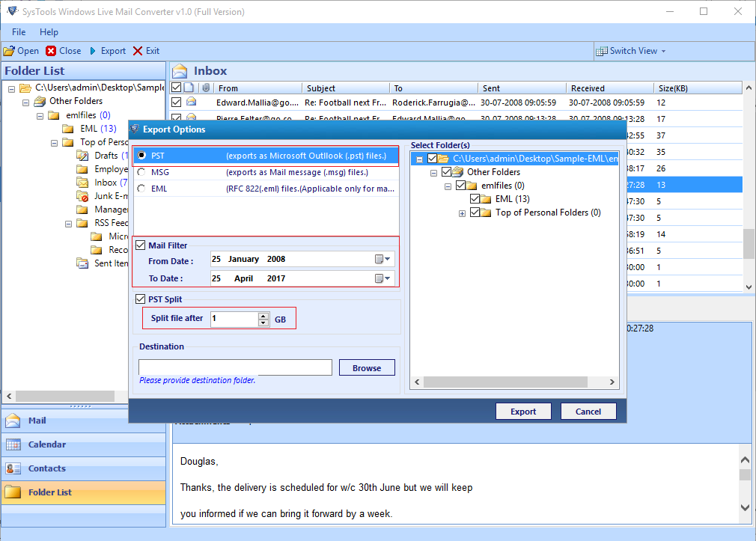Click the Mail envelope icon in navigation pane
The height and width of the screenshot is (541, 756).
click(x=13, y=421)
